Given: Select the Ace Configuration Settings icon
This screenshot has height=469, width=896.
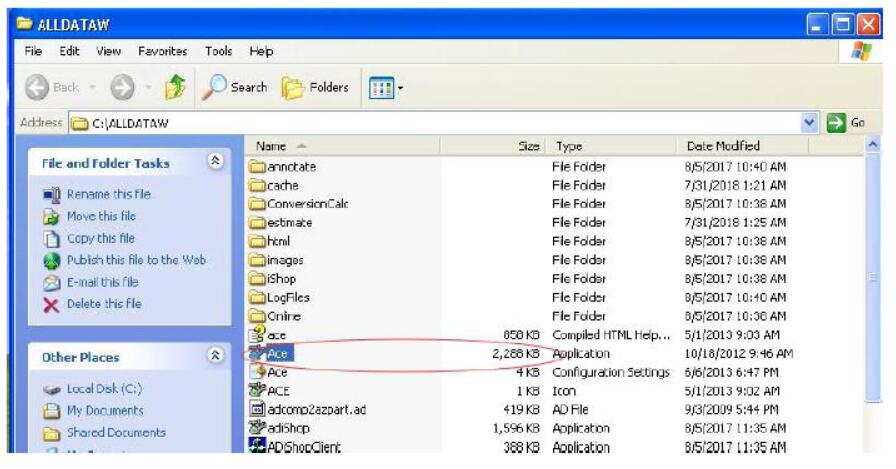Looking at the screenshot, I should point(258,372).
